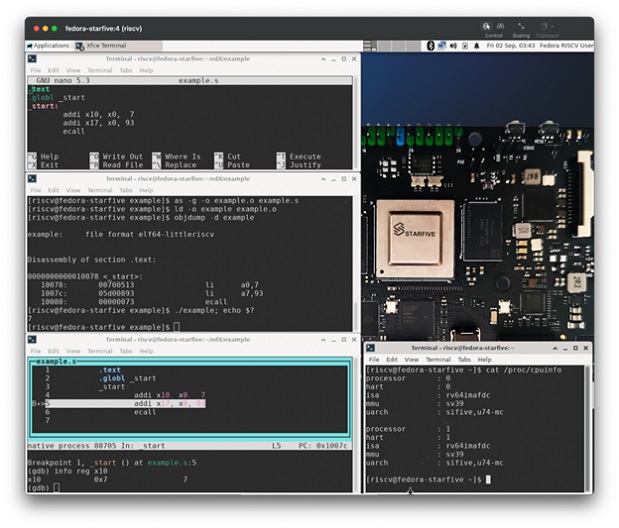This screenshot has width=619, height=528.
Task: Click the volume speaker tray icon
Action: pyautogui.click(x=453, y=46)
